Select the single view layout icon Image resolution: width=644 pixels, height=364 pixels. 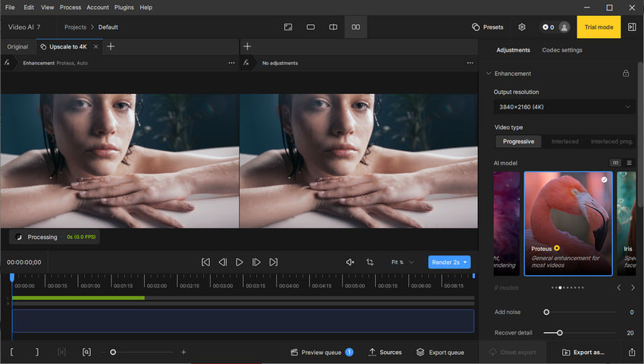pos(288,27)
